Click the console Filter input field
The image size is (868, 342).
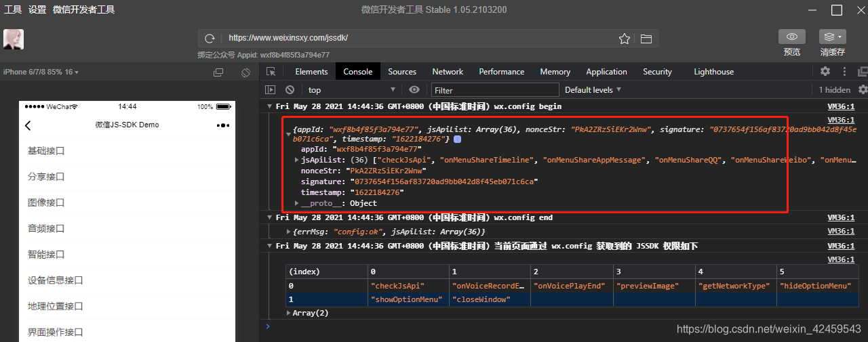(x=495, y=89)
